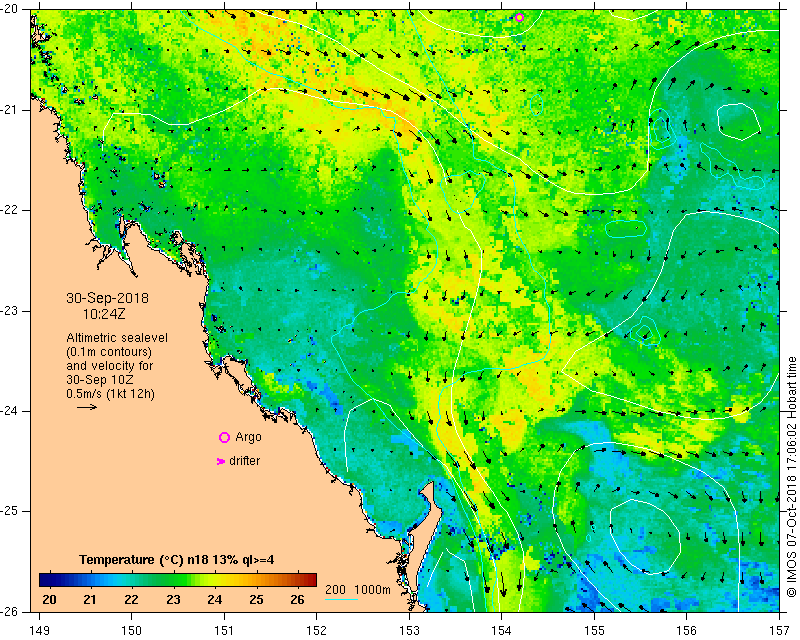Click the latitude axis label '-25'

pyautogui.click(x=9, y=511)
